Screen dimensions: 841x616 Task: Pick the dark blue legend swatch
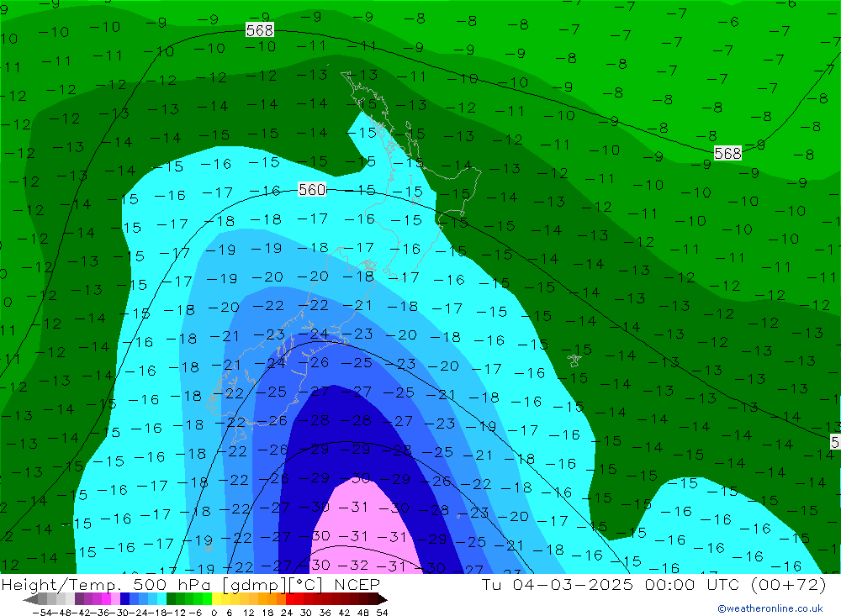[124, 599]
